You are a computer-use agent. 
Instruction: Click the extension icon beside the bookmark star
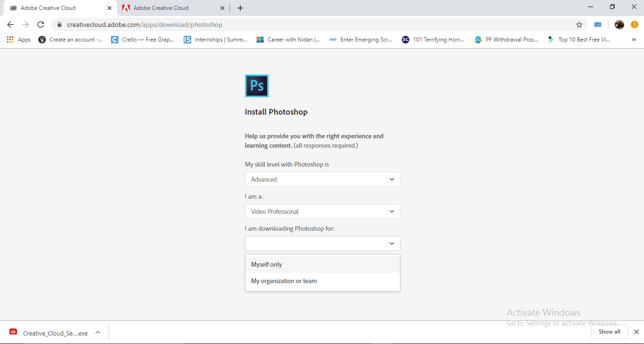click(597, 24)
